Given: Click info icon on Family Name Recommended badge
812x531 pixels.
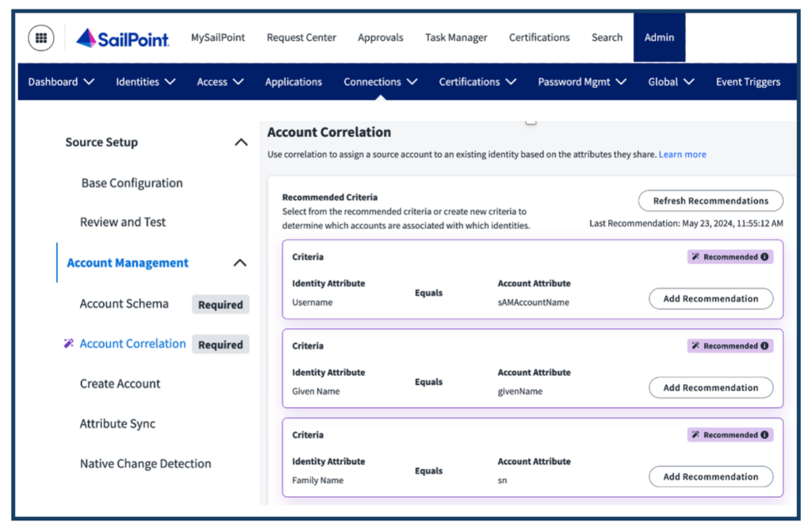Looking at the screenshot, I should pos(764,435).
